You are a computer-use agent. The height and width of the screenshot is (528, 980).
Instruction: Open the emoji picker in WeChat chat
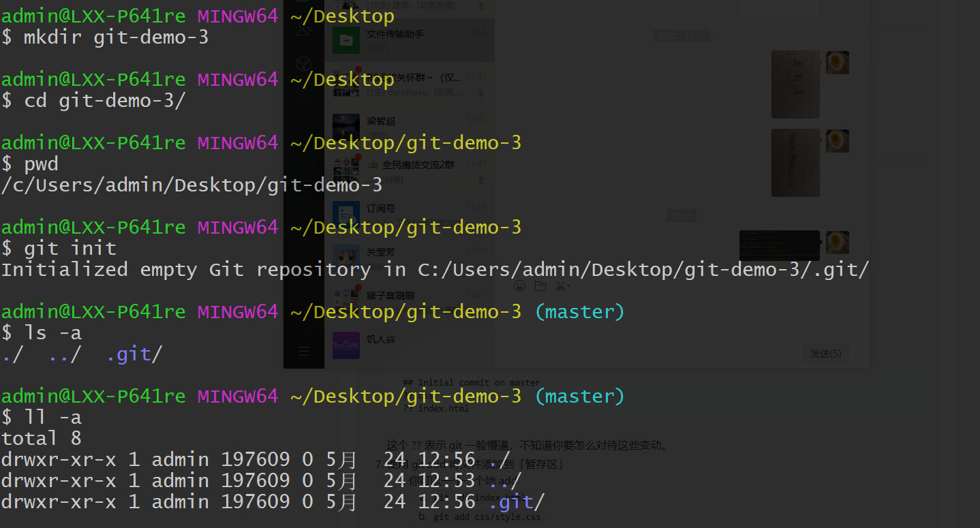(x=520, y=285)
